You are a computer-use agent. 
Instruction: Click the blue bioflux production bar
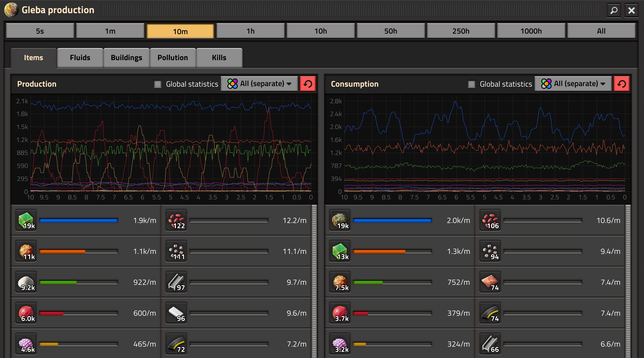(x=79, y=220)
